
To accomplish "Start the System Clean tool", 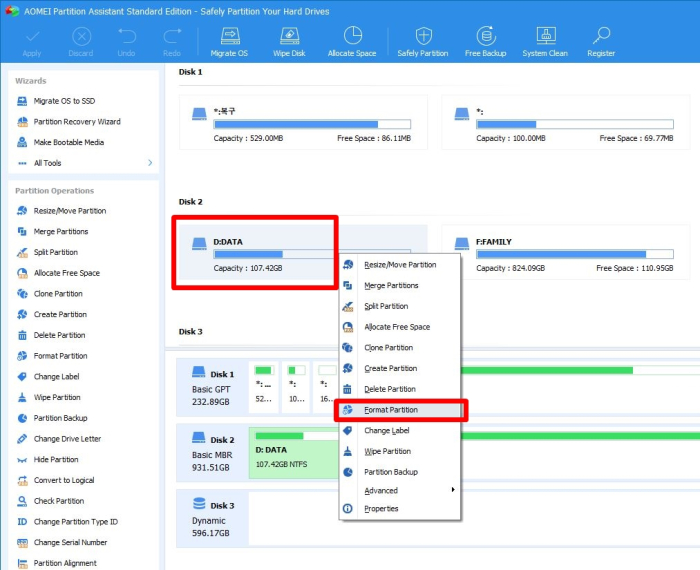I will pyautogui.click(x=545, y=42).
